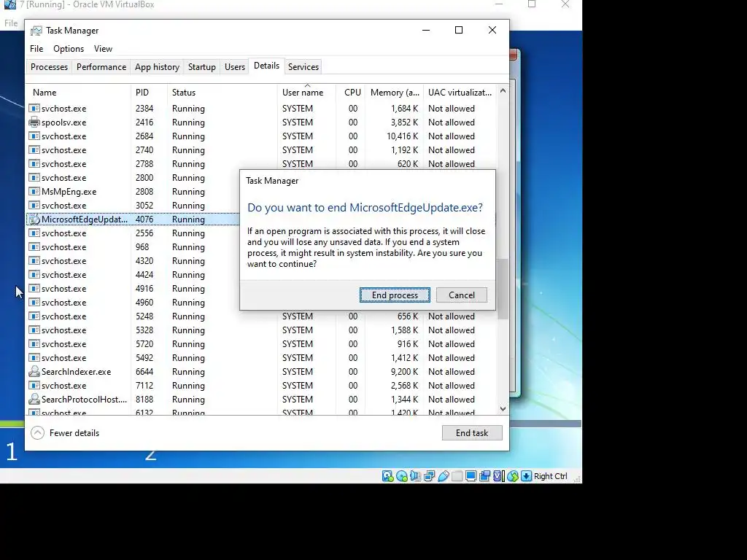747x560 pixels.
Task: Switch to the Services tab
Action: (303, 66)
